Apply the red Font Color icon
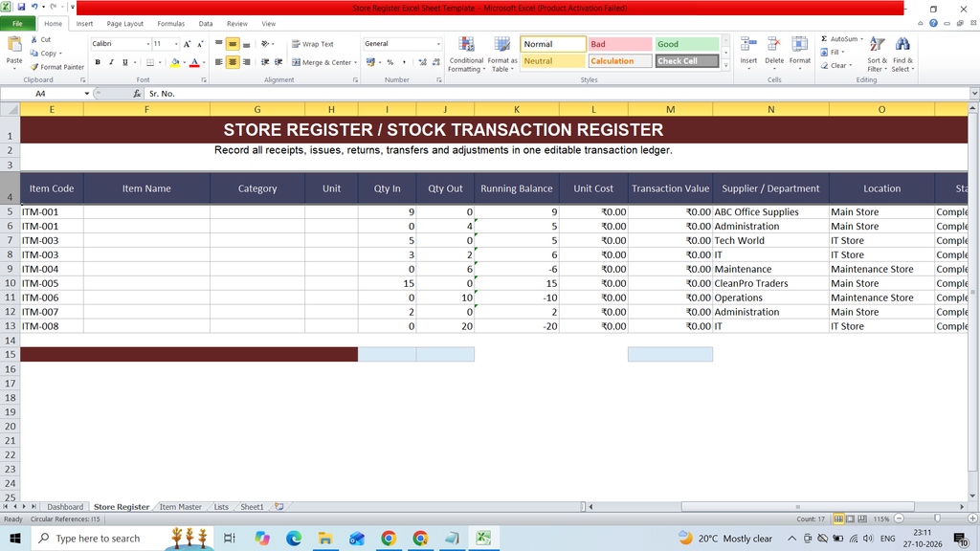This screenshot has height=551, width=980. point(194,62)
